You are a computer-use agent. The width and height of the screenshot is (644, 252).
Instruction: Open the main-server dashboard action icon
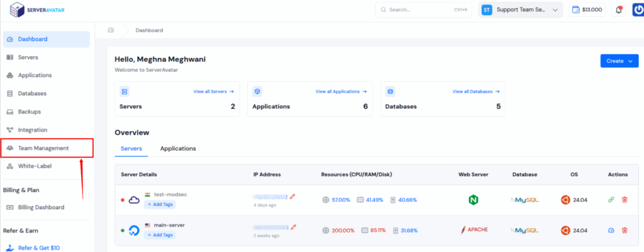point(611,230)
